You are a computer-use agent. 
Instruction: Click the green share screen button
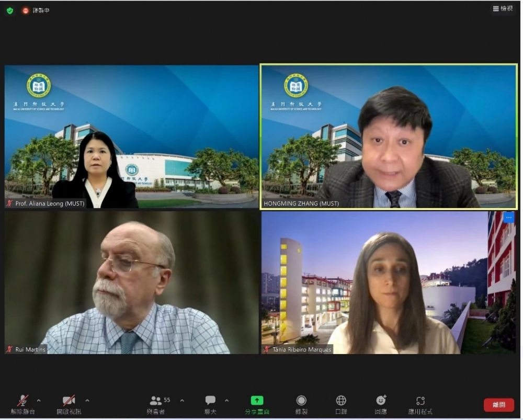pos(257,404)
